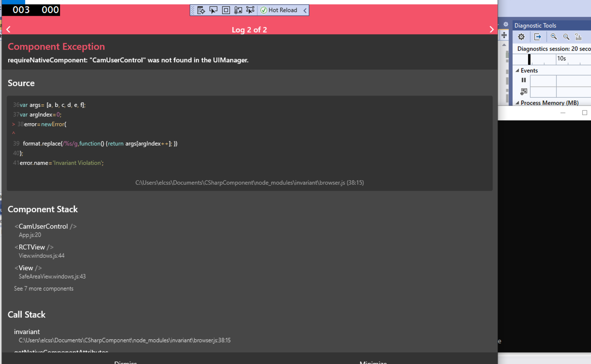Click the IntelliTrace events picture icon

pyautogui.click(x=523, y=92)
